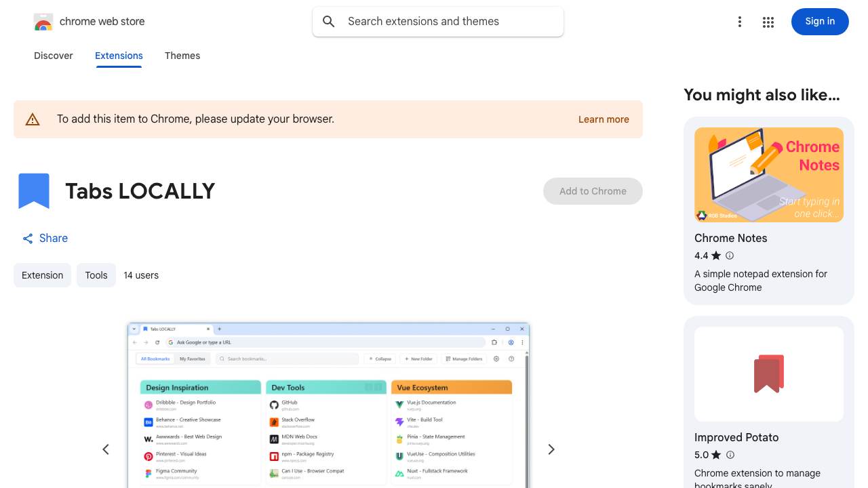Click the Improved Potato red bookmark icon
The height and width of the screenshot is (488, 868).
coord(769,373)
